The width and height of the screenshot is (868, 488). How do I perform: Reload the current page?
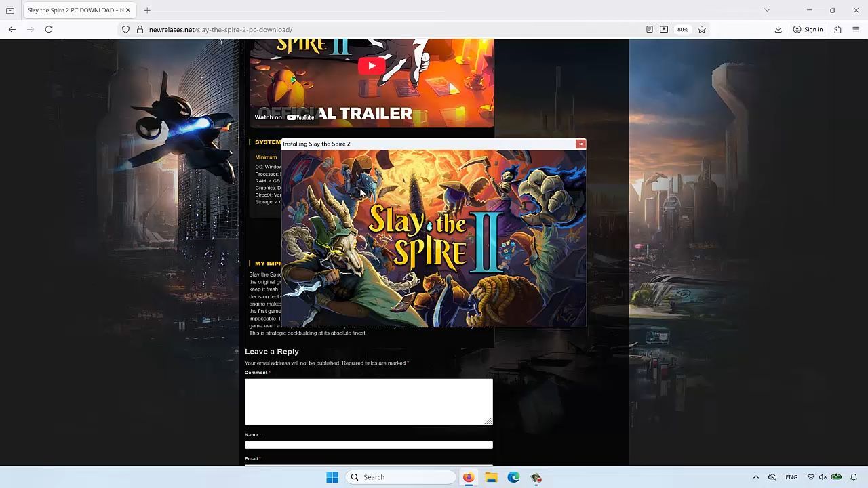click(49, 29)
